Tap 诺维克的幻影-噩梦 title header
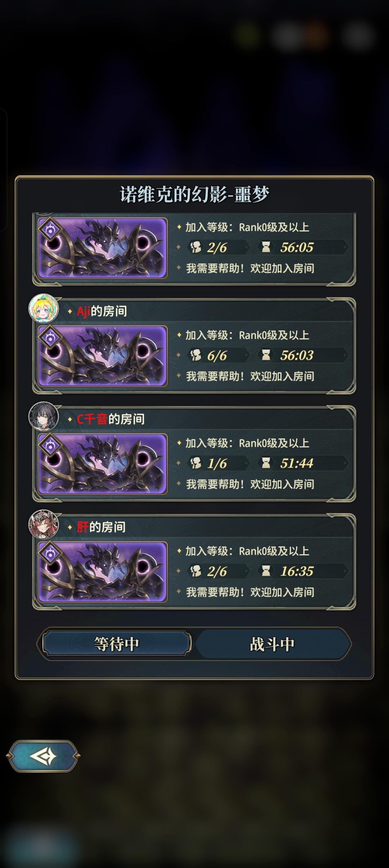The width and height of the screenshot is (389, 868). tap(194, 194)
